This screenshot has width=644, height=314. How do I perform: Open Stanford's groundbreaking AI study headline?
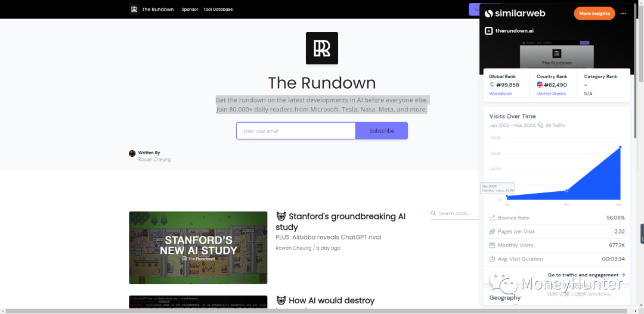(340, 222)
